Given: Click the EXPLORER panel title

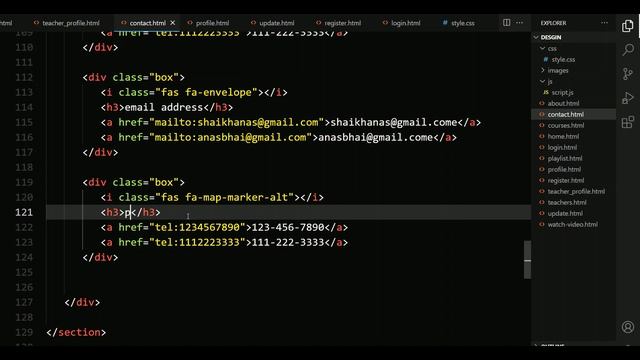Looking at the screenshot, I should tap(553, 23).
